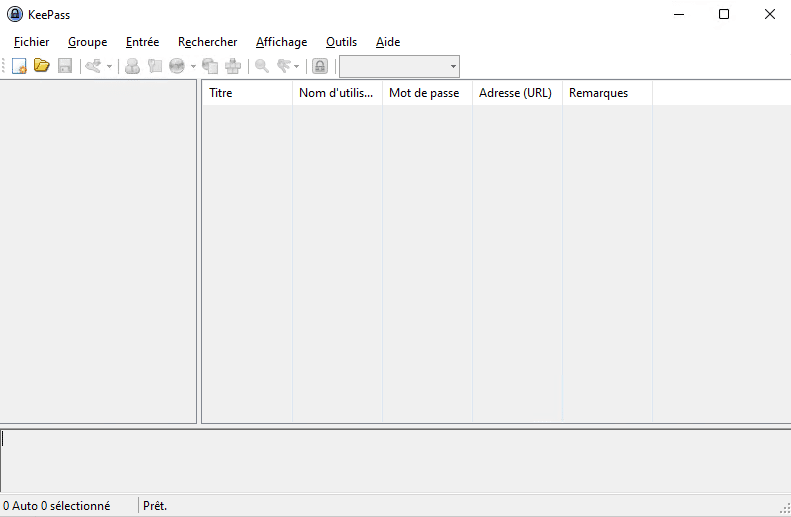Click inside the entry details text pane
The image size is (791, 517).
click(x=396, y=461)
